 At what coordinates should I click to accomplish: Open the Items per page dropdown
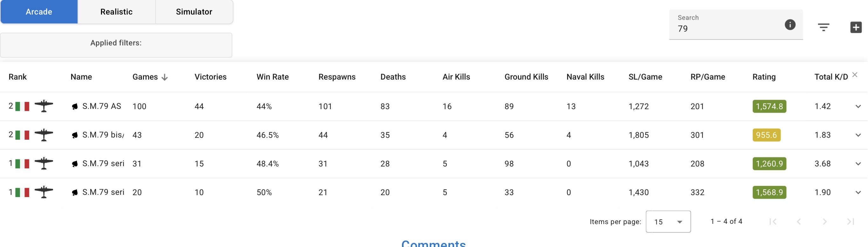pyautogui.click(x=668, y=222)
